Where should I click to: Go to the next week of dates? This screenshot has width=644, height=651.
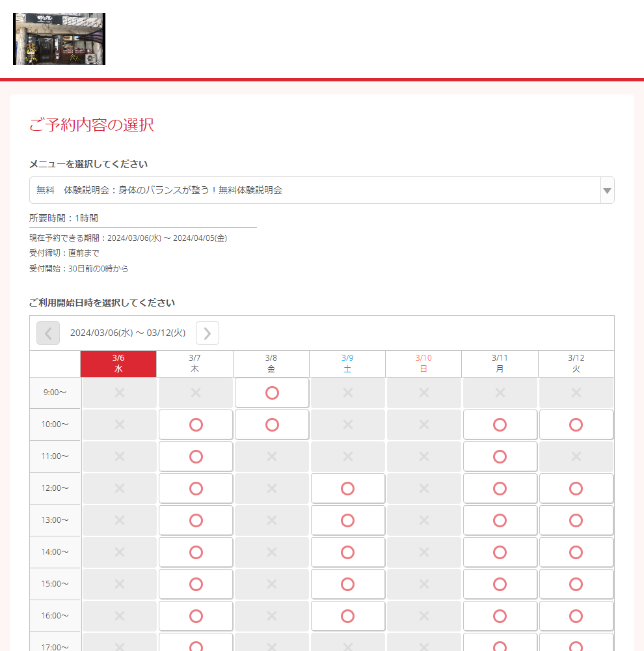207,333
